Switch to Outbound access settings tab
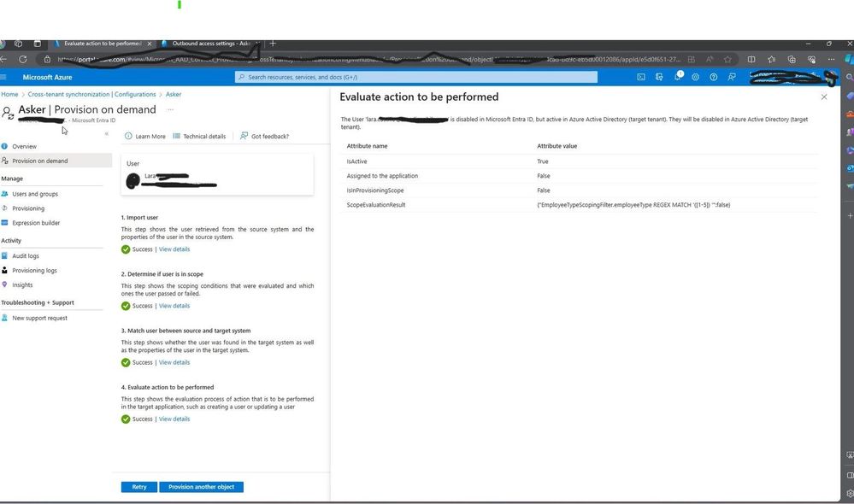This screenshot has width=854, height=504. 211,44
